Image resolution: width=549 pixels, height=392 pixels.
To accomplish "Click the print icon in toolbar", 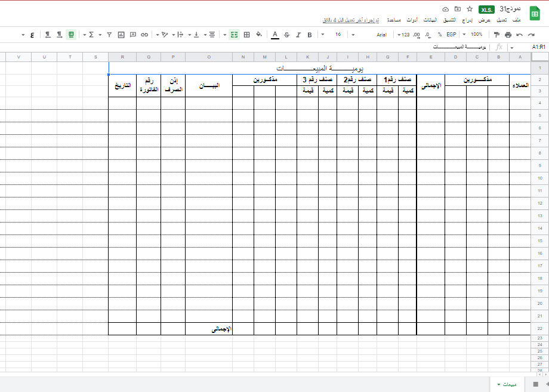I will point(508,35).
